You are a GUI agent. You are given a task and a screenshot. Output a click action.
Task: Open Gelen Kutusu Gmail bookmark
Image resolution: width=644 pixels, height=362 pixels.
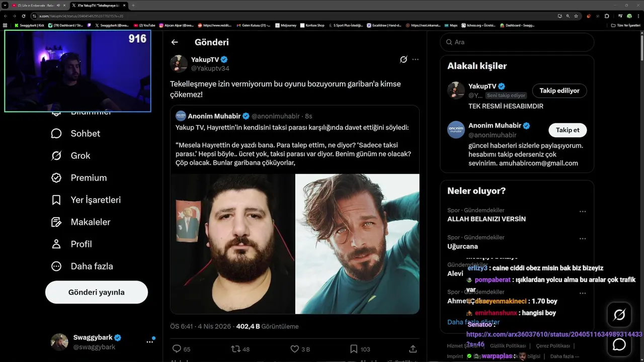(253, 25)
